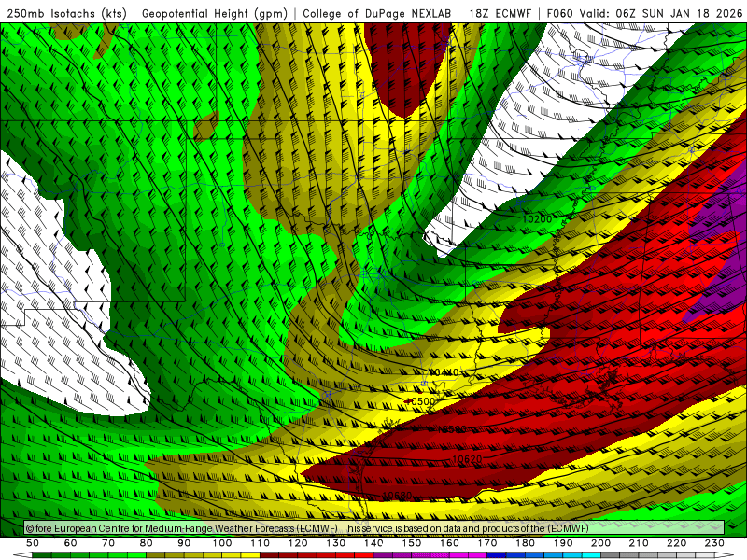Click the ECMWF copyright notice banner
This screenshot has width=747, height=560.
coord(374,528)
